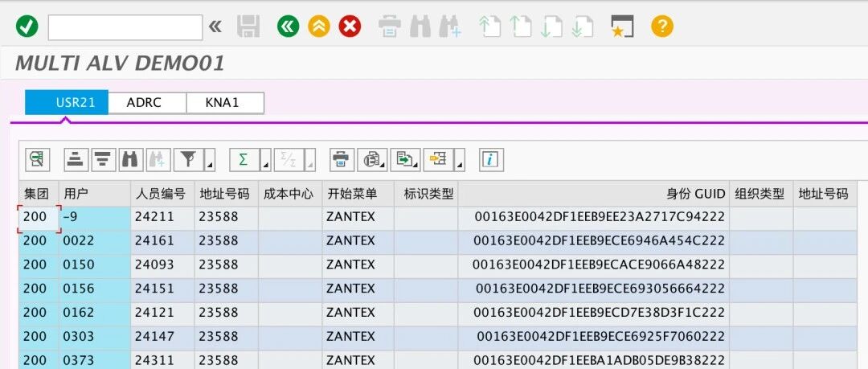Open the Views menu icon
This screenshot has width=868, height=369.
point(372,159)
